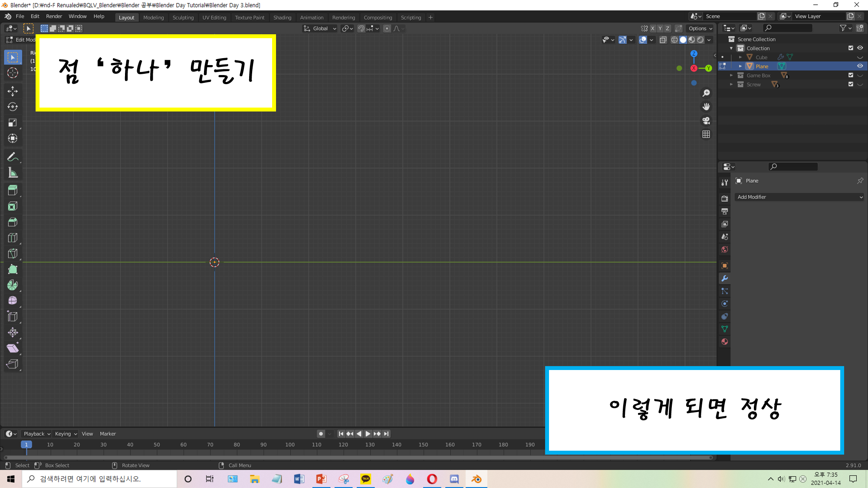The width and height of the screenshot is (868, 488).
Task: Open the Playback dropdown in timeline
Action: (x=37, y=434)
